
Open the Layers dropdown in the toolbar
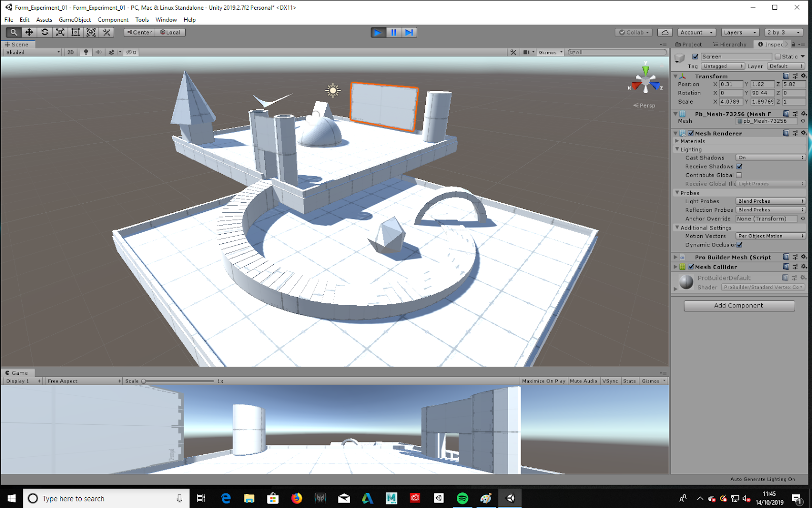click(740, 33)
